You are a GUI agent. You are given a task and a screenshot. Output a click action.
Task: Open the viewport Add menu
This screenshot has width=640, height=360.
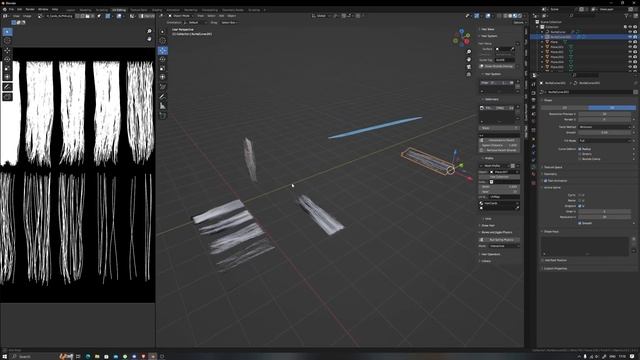(x=221, y=16)
